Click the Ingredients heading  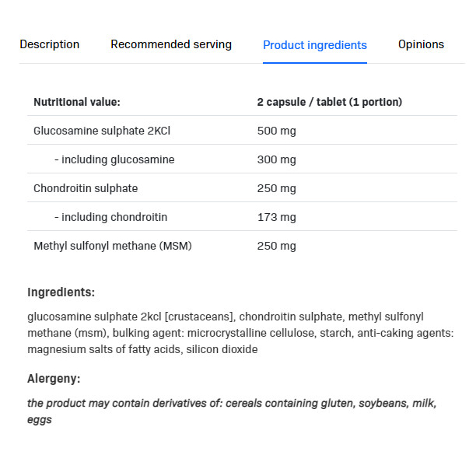(61, 292)
